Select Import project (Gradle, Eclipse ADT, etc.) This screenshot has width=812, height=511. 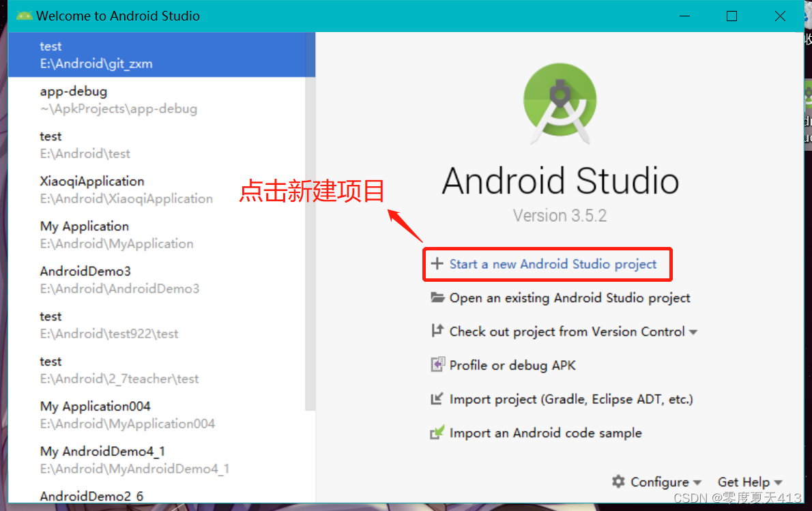click(x=571, y=399)
